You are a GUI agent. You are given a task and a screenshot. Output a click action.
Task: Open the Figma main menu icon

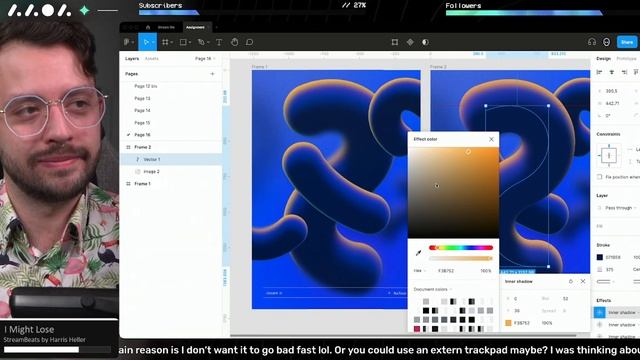click(x=127, y=42)
